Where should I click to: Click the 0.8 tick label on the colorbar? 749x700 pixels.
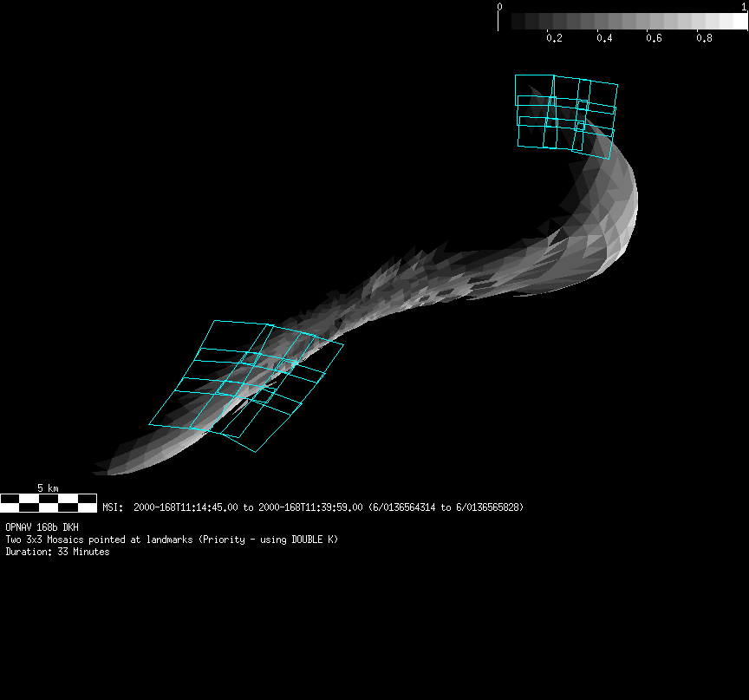tap(704, 38)
